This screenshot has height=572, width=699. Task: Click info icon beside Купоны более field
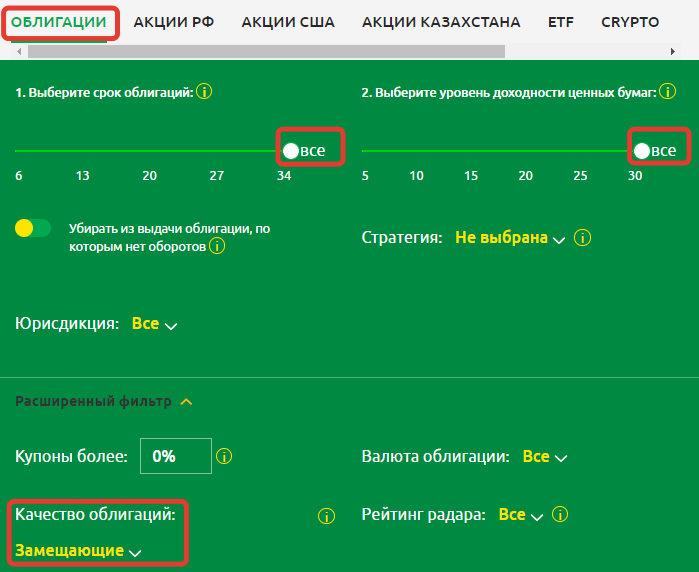pos(224,456)
